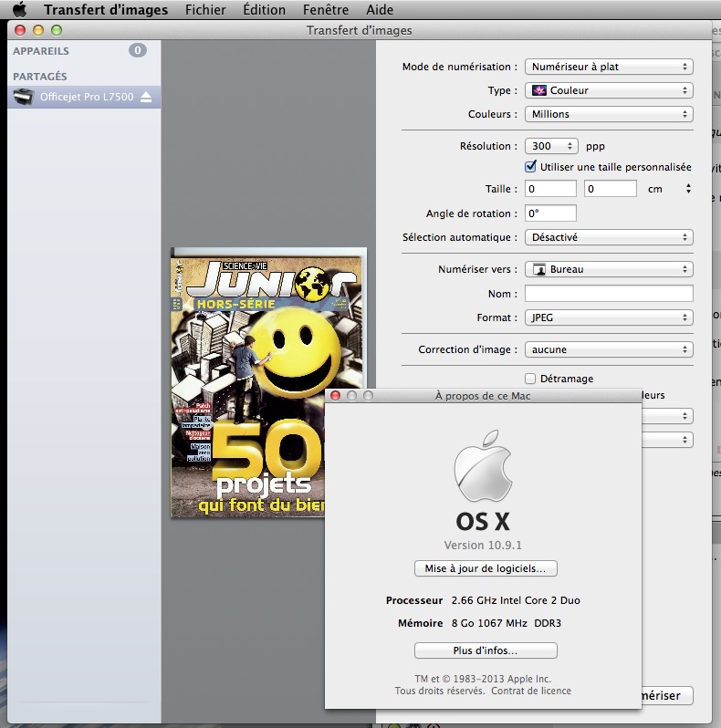Screen dimensions: 721x728
Task: Enable the Détramage checkbox
Action: [531, 379]
